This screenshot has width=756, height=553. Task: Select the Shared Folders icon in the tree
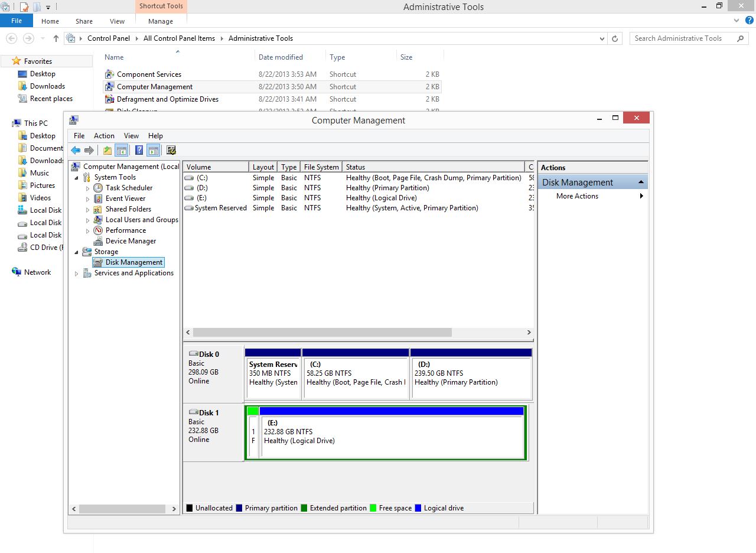point(98,209)
